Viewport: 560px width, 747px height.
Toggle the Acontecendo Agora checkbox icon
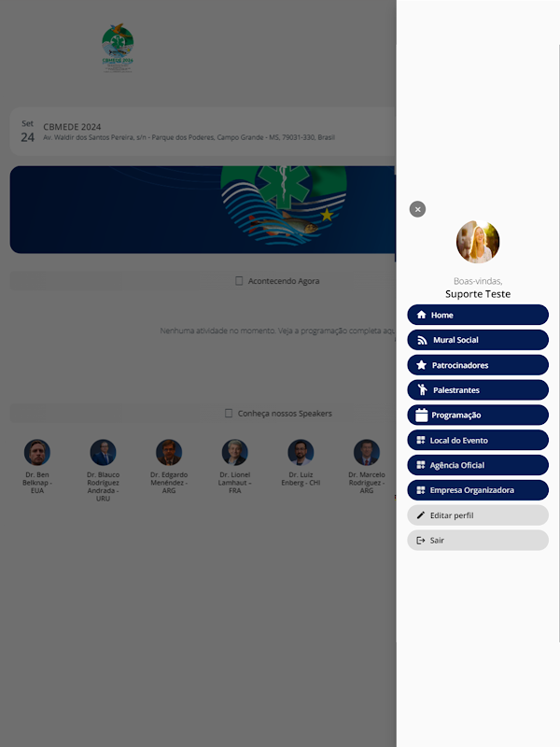click(239, 281)
